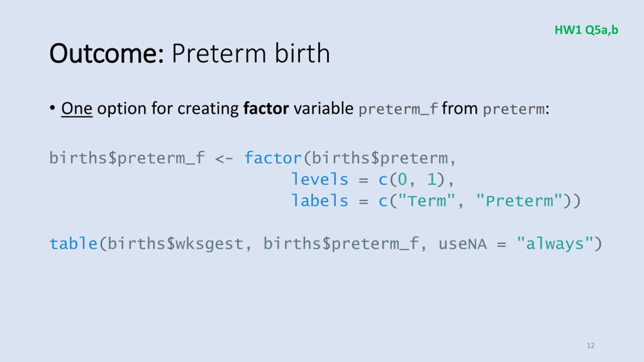Image resolution: width=644 pixels, height=362 pixels.
Task: Click the blue factor function name
Action: (273, 158)
